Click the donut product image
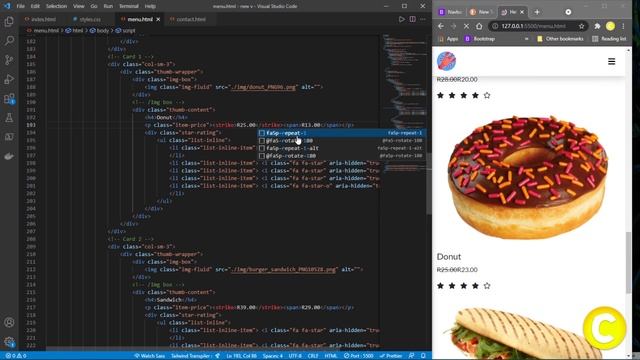 (528, 178)
